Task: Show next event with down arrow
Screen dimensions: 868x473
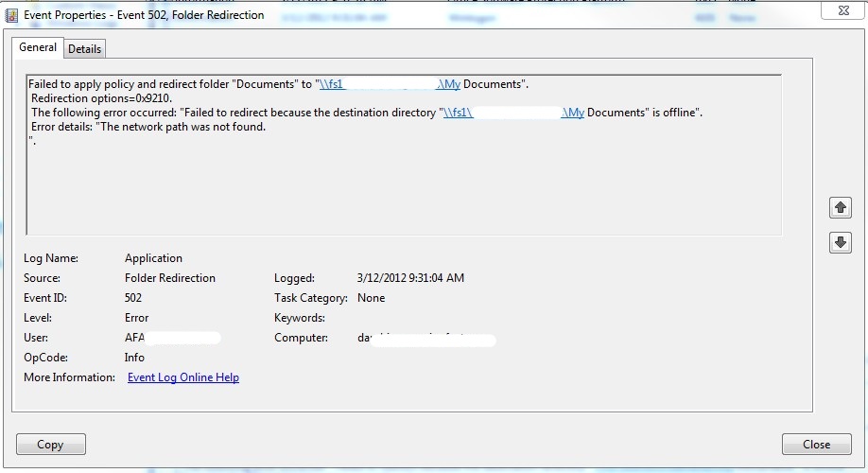Action: coord(841,242)
